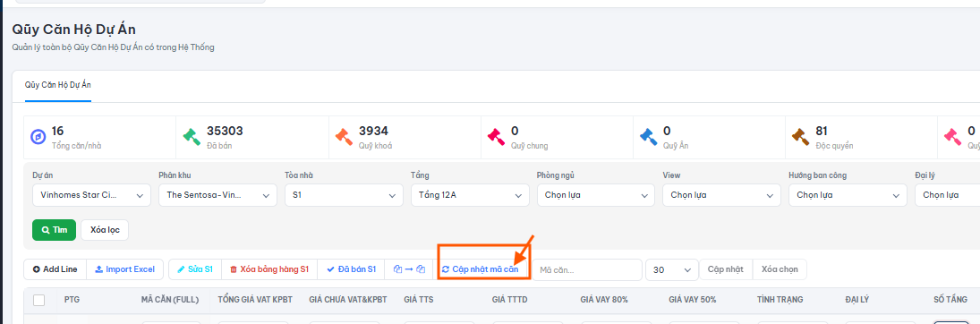Click the brown gavel icon for Độc quyền
The width and height of the screenshot is (980, 324).
(800, 137)
